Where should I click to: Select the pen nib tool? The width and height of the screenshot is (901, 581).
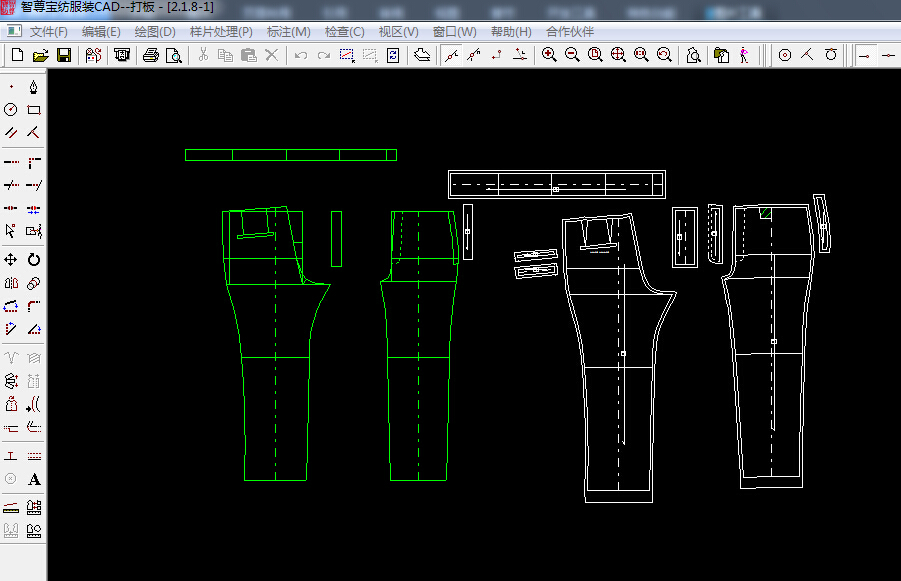(33, 87)
